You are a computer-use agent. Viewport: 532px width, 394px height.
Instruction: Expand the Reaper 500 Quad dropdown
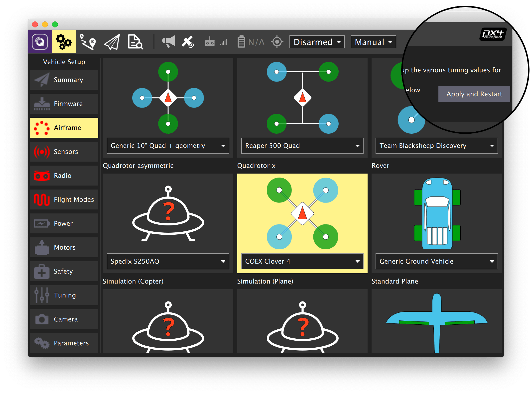click(x=302, y=146)
